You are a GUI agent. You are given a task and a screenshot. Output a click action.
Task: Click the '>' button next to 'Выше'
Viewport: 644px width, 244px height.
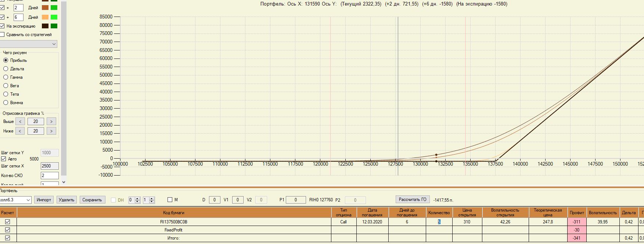pos(51,121)
